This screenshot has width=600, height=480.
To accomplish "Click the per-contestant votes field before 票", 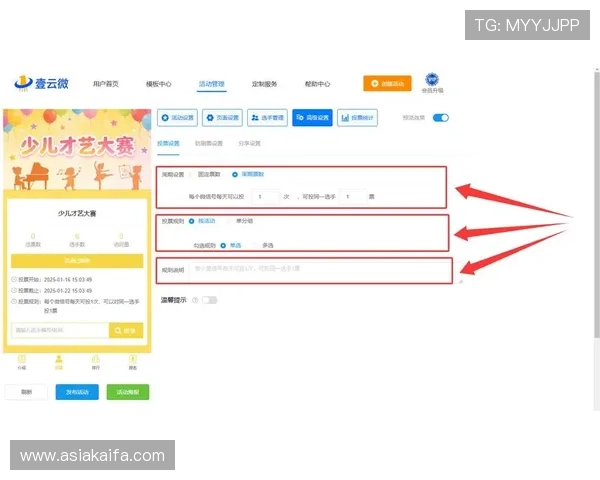I will (353, 197).
